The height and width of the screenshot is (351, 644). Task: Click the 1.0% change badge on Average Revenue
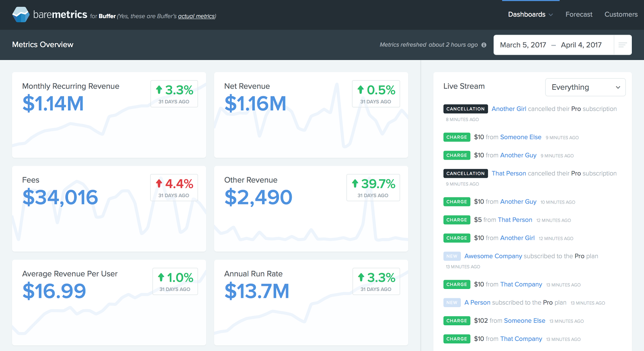(175, 281)
